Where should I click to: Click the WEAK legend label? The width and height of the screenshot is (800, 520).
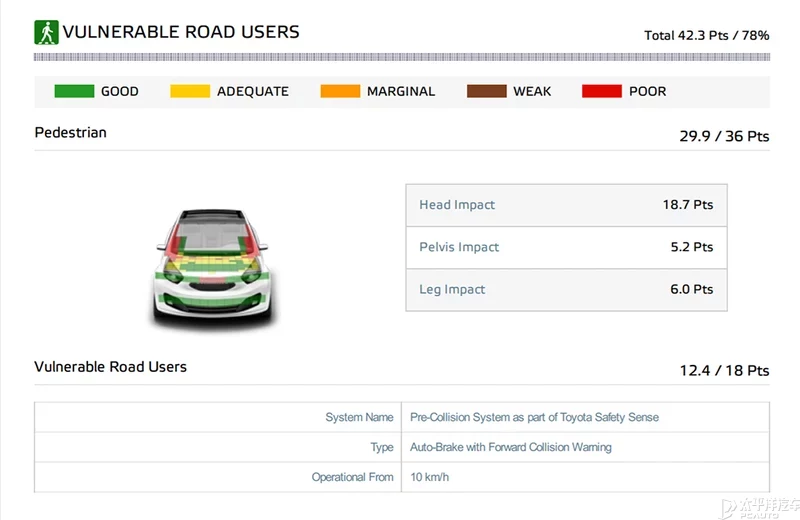coord(532,91)
